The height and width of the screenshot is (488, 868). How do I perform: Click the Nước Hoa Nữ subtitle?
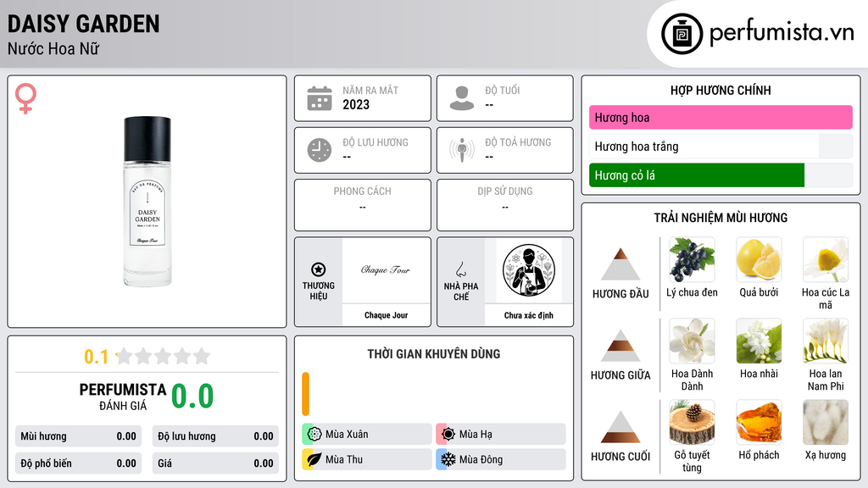click(x=53, y=48)
